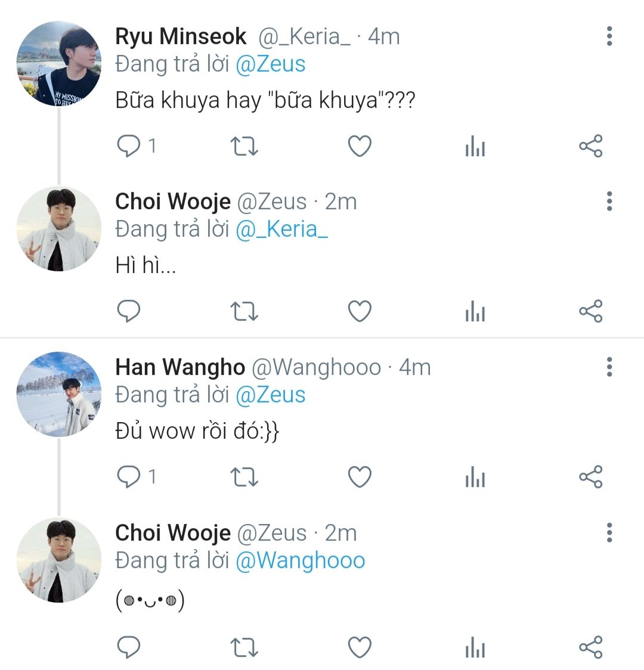Viewport: 644px width, 670px height.
Task: Retweet Choi Wooje's kaomoji reply
Action: pos(244,647)
